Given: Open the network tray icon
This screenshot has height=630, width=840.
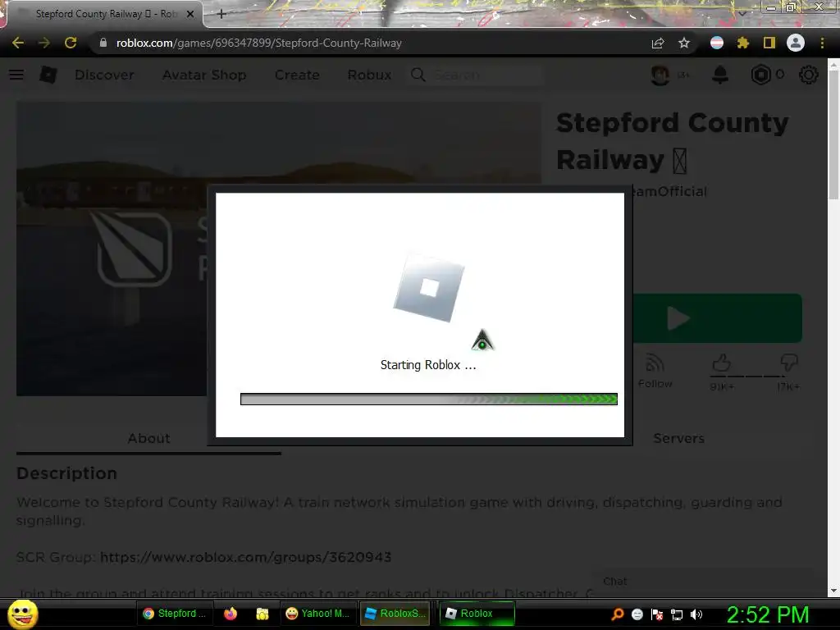Looking at the screenshot, I should (x=677, y=614).
